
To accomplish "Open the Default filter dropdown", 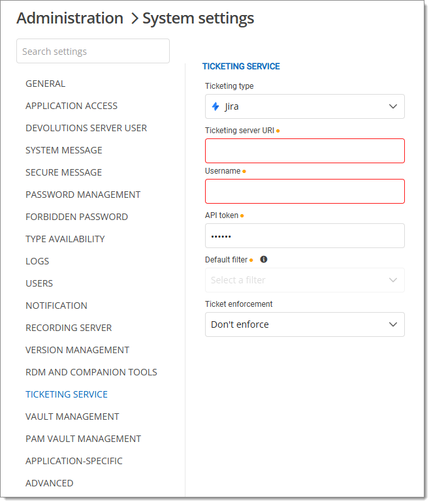I will (304, 280).
